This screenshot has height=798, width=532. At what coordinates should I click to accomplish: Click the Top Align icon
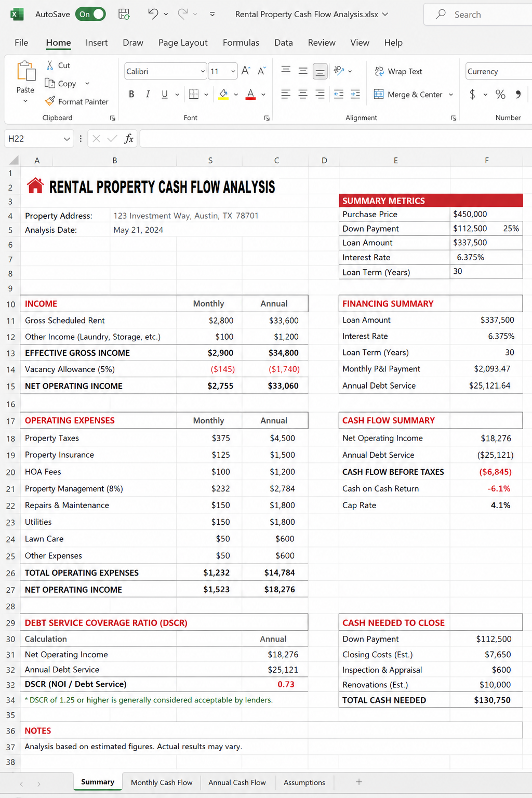286,71
